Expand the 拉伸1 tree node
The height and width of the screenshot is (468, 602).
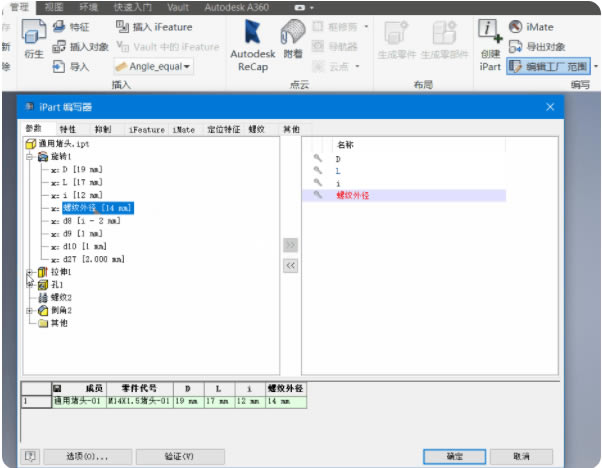(30, 272)
